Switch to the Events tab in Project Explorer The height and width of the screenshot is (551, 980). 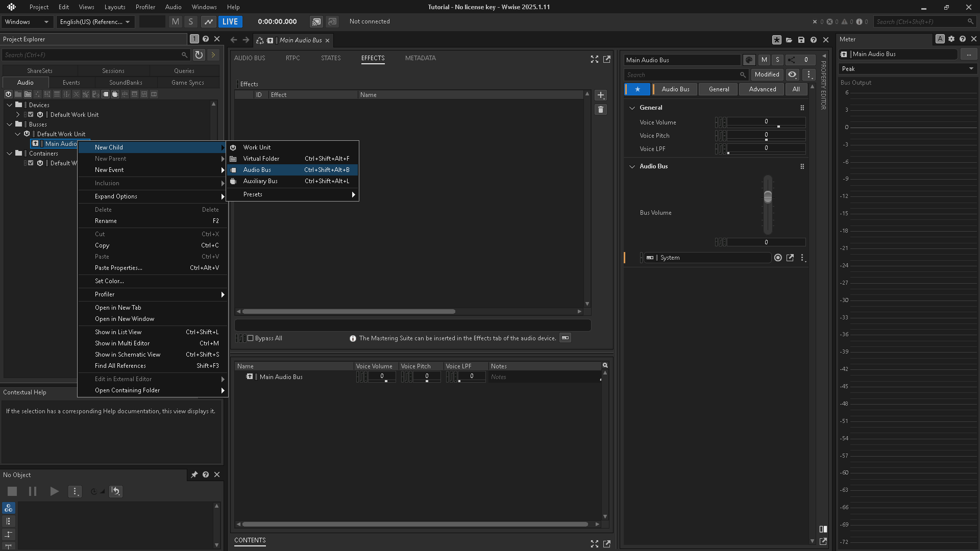tap(71, 83)
